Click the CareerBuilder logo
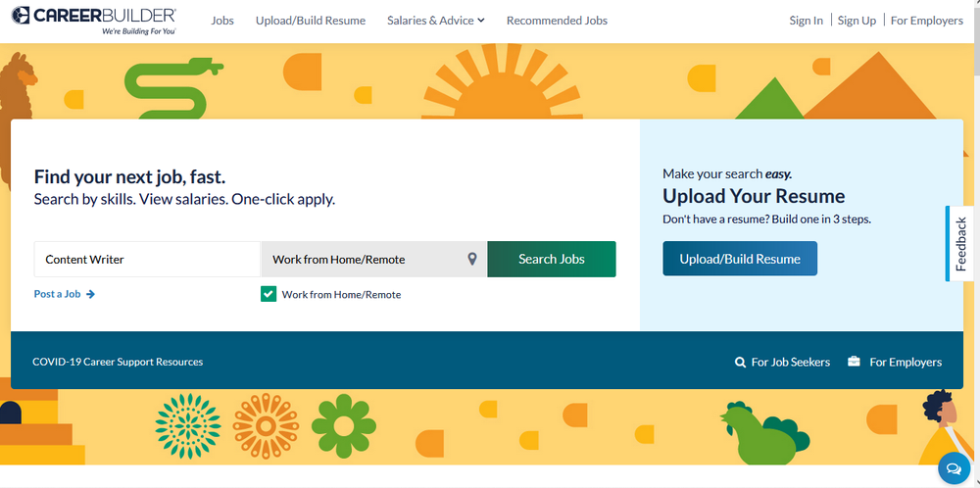This screenshot has height=488, width=980. (x=94, y=21)
